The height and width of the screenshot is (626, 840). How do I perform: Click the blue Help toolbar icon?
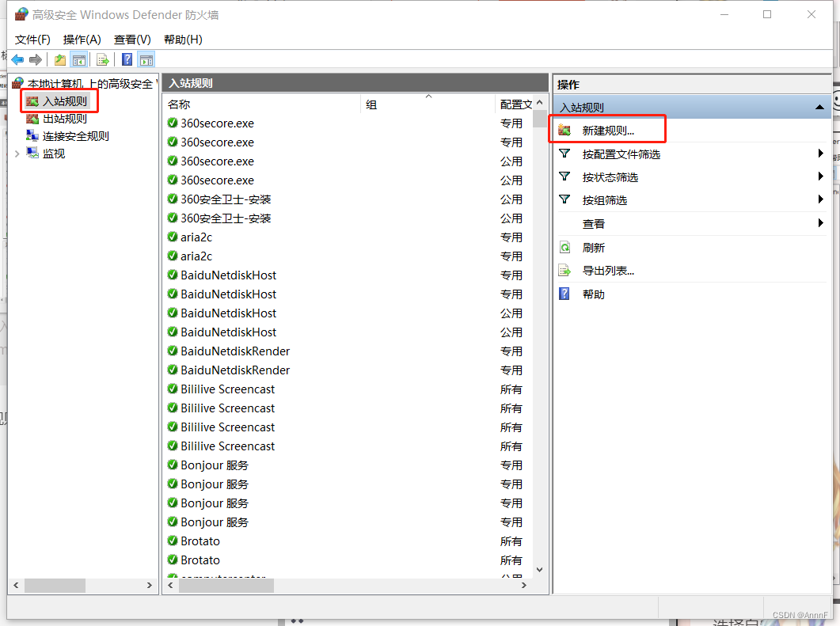click(127, 60)
